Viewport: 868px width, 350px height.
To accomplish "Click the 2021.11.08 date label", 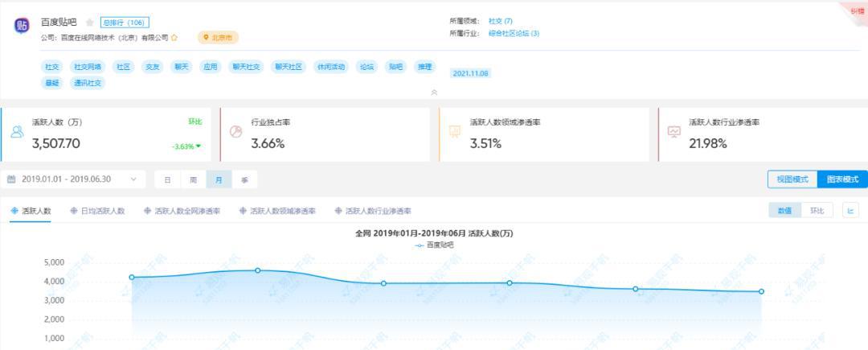I will [x=470, y=73].
